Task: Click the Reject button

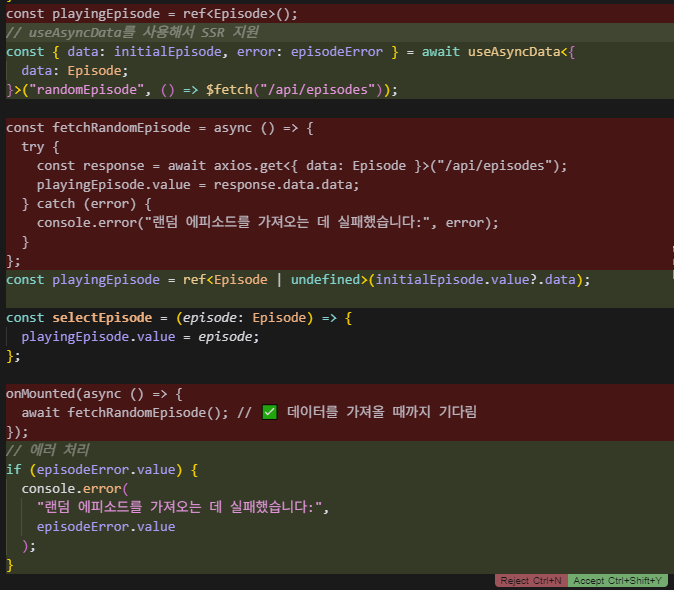Action: pos(530,581)
